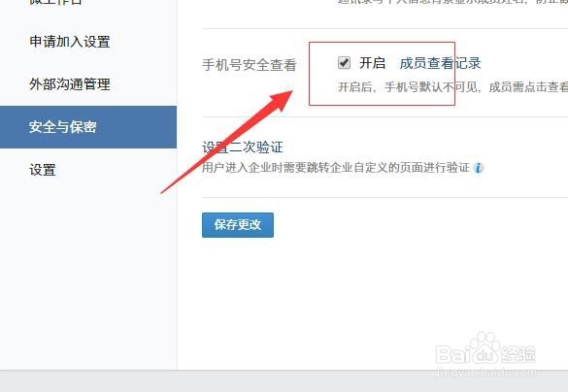Click the partially visible top sidebar item

(55, 2)
